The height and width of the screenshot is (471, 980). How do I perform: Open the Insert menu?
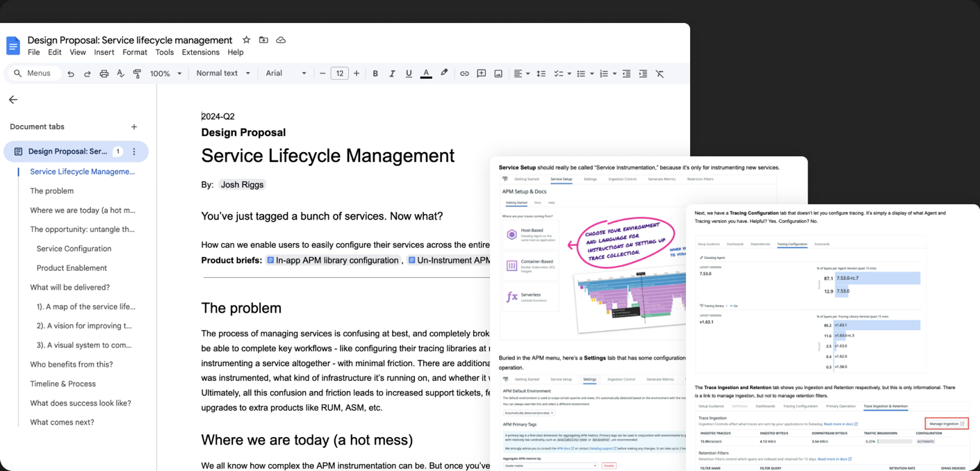pos(104,52)
